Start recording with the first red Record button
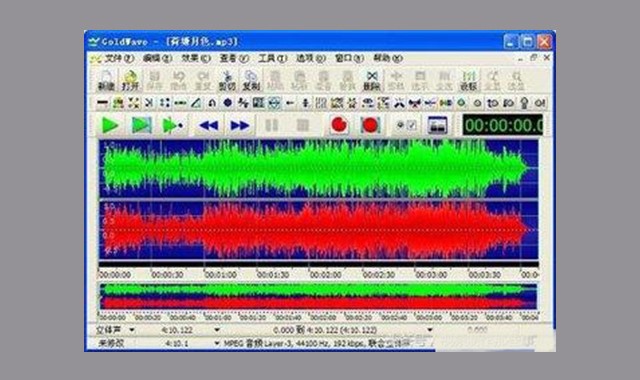 (x=339, y=125)
